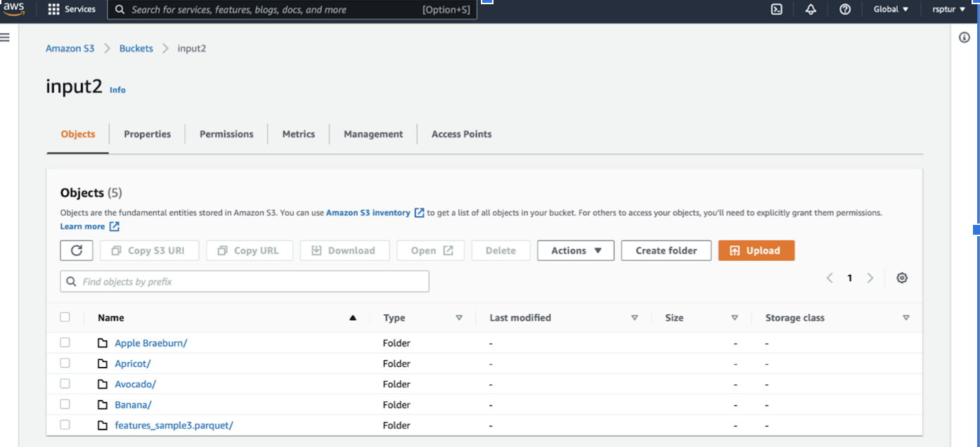
Task: Click the Delete button
Action: 501,250
